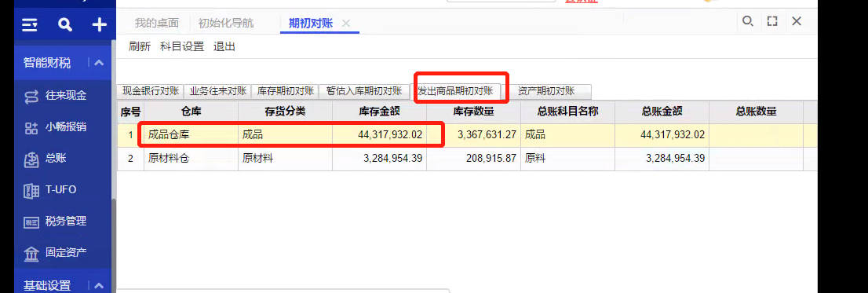Open 暂估入库期初对账 tab
The width and height of the screenshot is (868, 293).
363,91
